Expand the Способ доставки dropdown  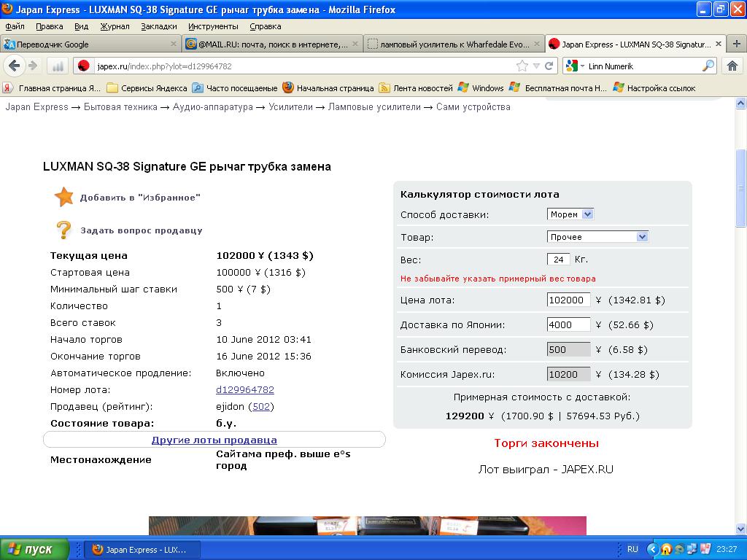click(x=570, y=214)
